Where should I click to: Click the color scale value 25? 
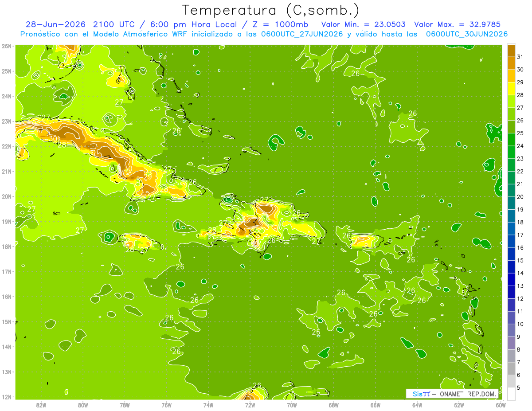pyautogui.click(x=520, y=133)
